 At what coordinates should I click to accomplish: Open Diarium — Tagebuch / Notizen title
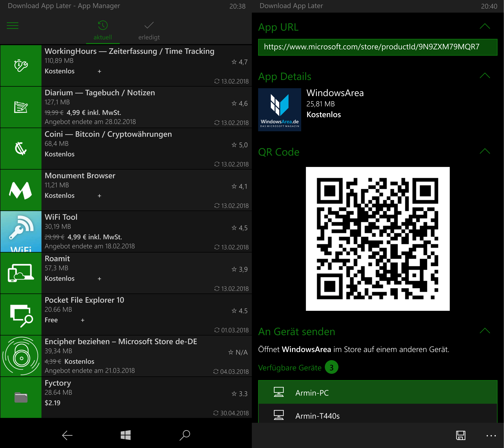[x=100, y=93]
